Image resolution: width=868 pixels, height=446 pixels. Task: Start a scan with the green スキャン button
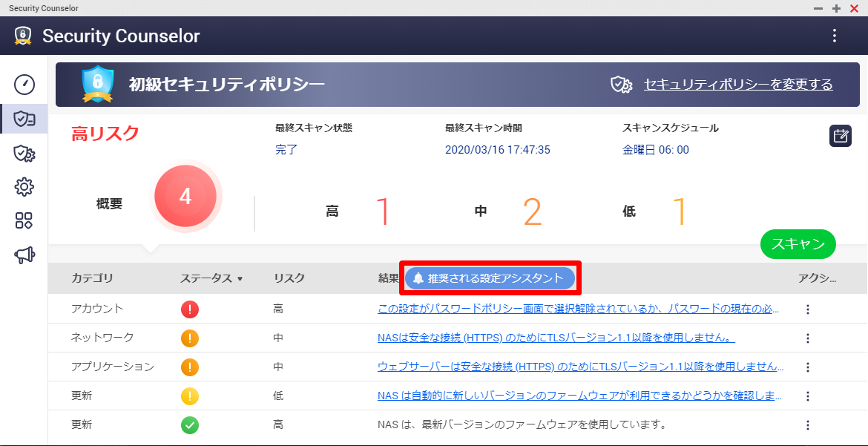point(798,244)
